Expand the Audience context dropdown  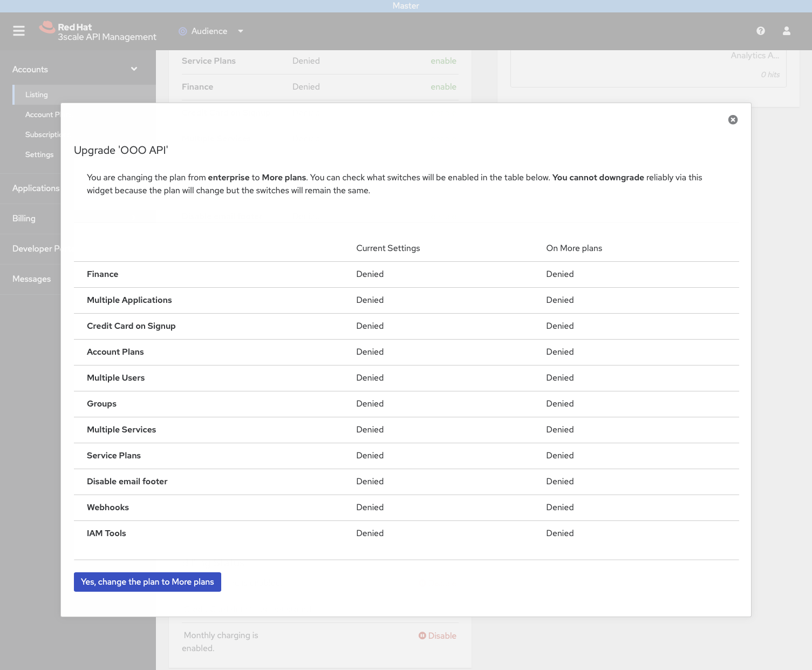(241, 31)
